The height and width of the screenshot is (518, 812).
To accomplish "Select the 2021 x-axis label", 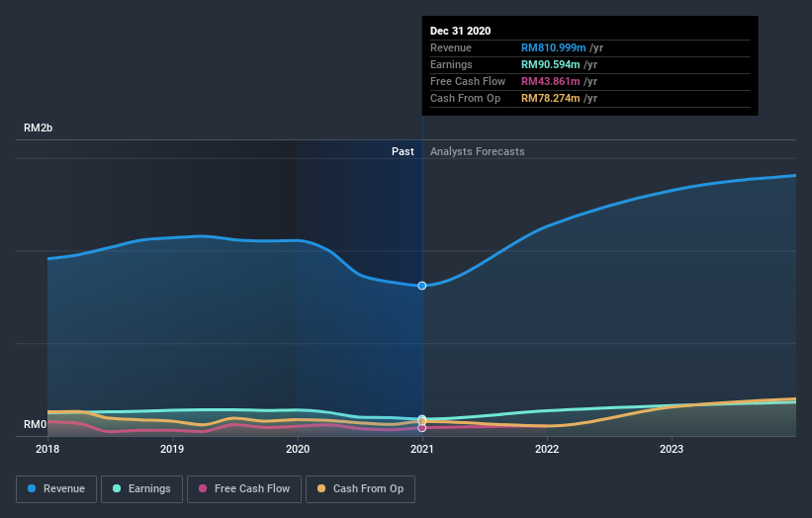I will (x=422, y=449).
